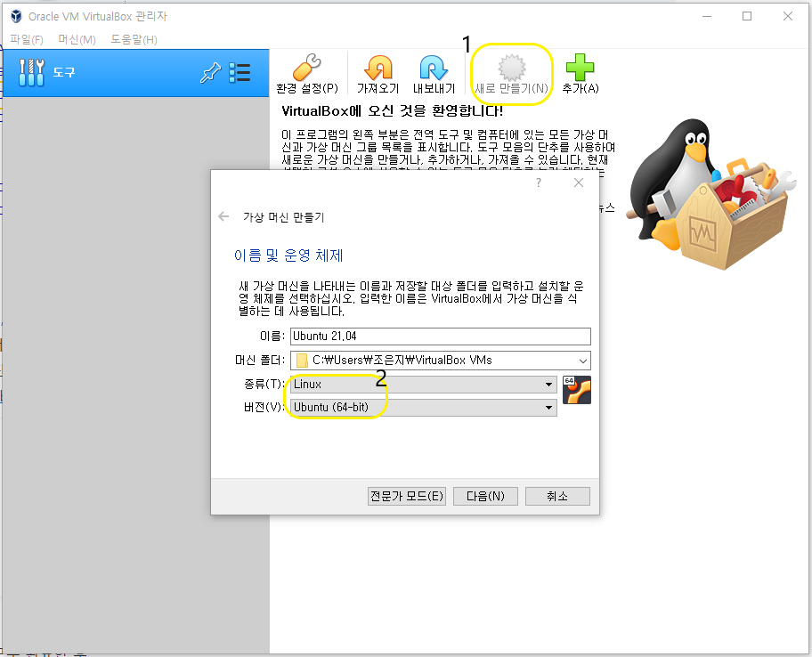Expand the machine folder (머신 폴더) dropdown
This screenshot has height=657, width=812.
pyautogui.click(x=582, y=361)
